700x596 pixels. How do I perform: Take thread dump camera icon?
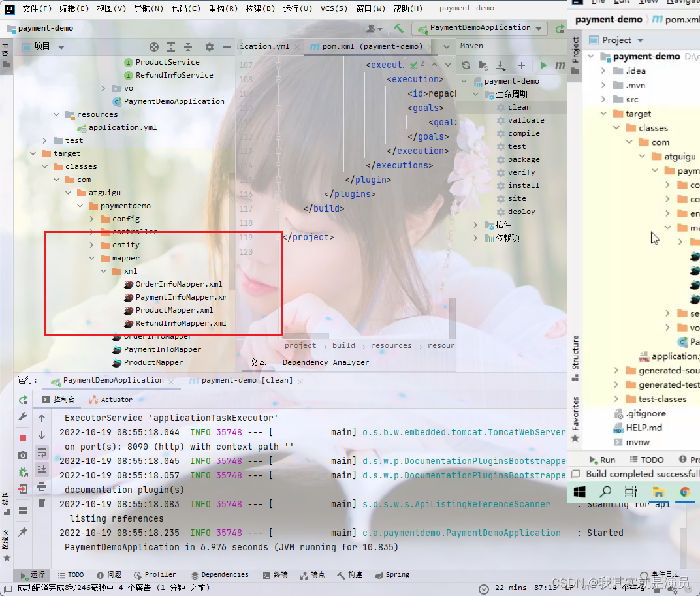[23, 455]
